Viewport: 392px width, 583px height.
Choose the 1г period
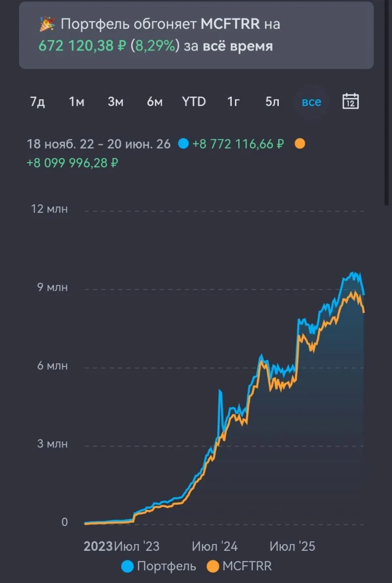(233, 102)
